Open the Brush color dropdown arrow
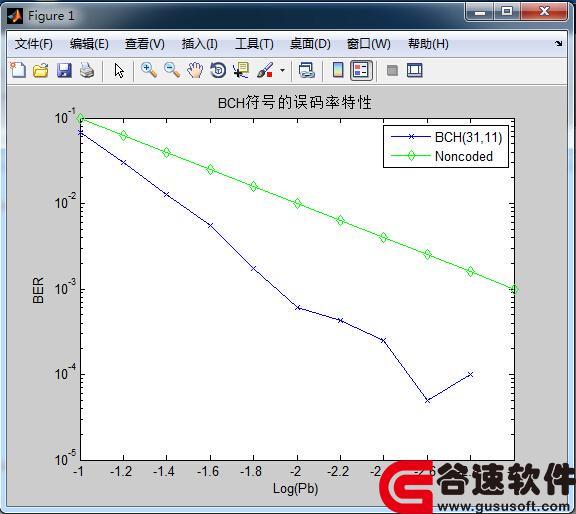This screenshot has width=576, height=514. click(x=282, y=70)
